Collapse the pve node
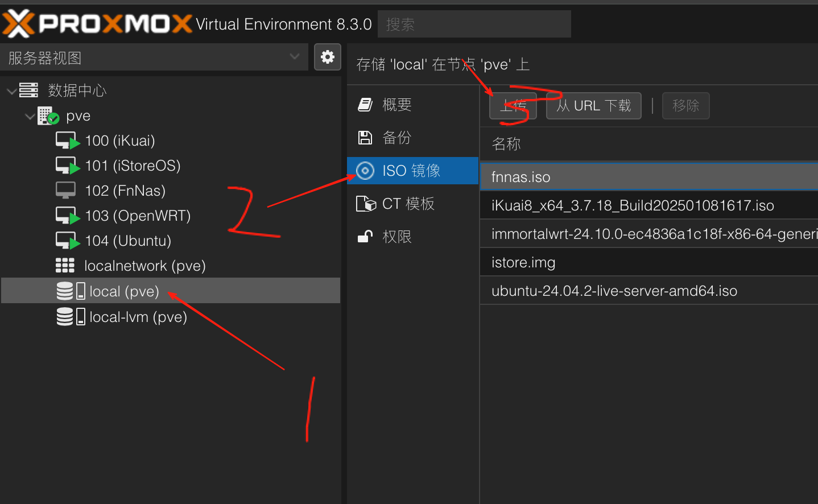This screenshot has width=818, height=504. [30, 116]
